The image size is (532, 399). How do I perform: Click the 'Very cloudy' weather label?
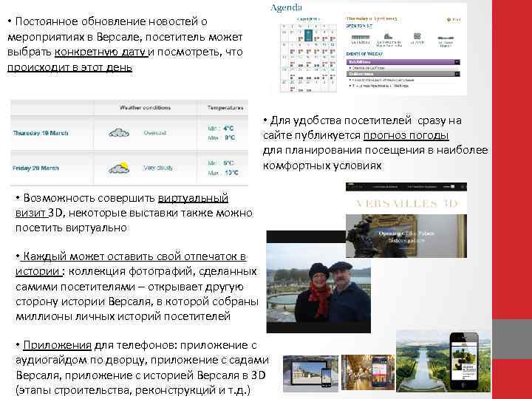click(158, 168)
